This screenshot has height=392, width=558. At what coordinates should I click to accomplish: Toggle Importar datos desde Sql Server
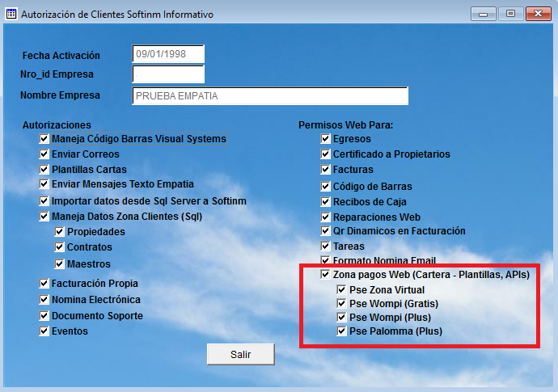pyautogui.click(x=44, y=201)
